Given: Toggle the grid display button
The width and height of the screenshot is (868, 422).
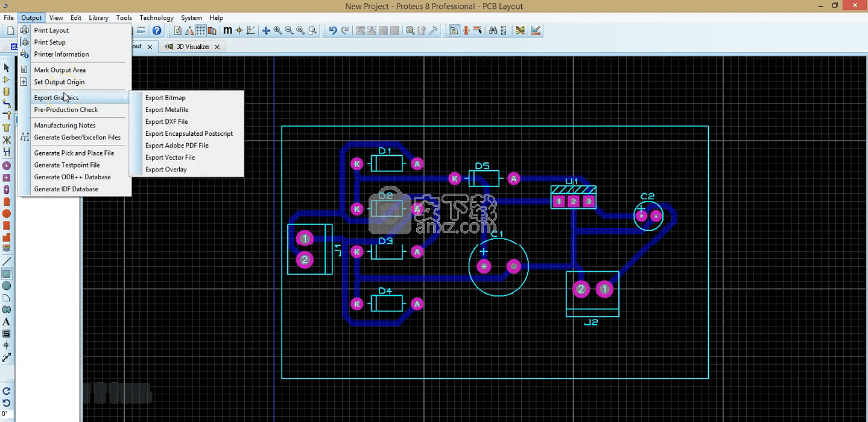Looking at the screenshot, I should (201, 31).
